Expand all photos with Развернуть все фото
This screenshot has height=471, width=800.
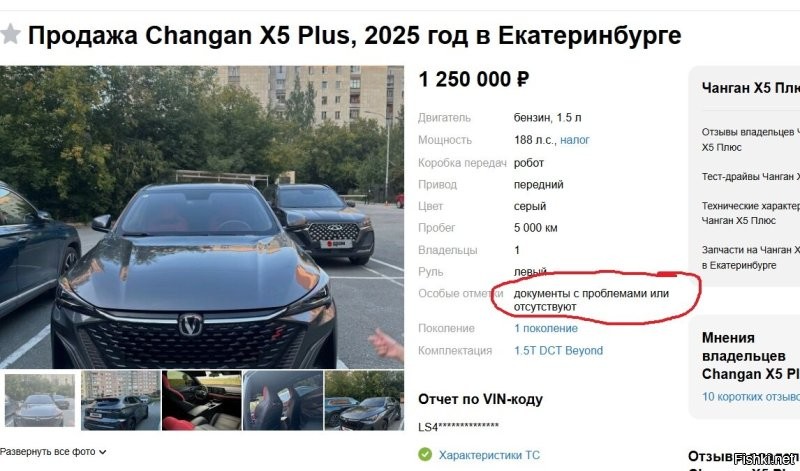(x=53, y=452)
